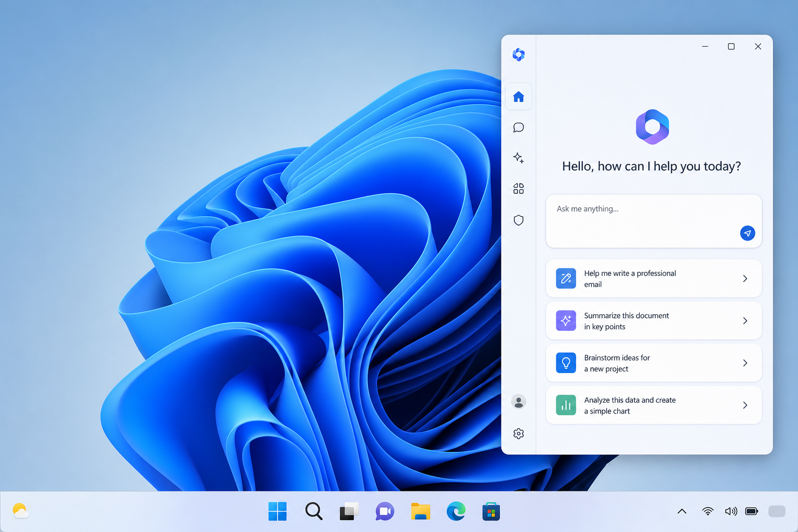This screenshot has width=798, height=532.
Task: Select the sparkle icon in the sidebar
Action: (518, 158)
